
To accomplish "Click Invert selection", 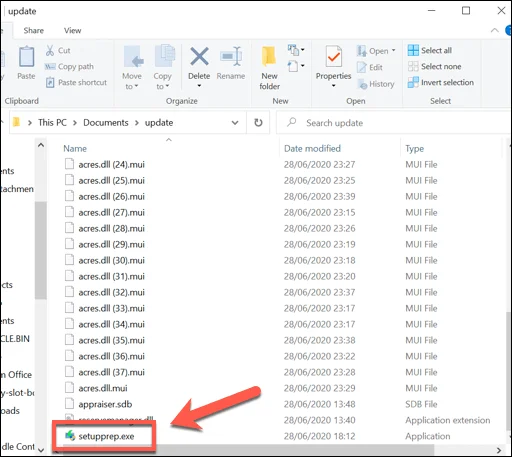I will click(x=441, y=82).
